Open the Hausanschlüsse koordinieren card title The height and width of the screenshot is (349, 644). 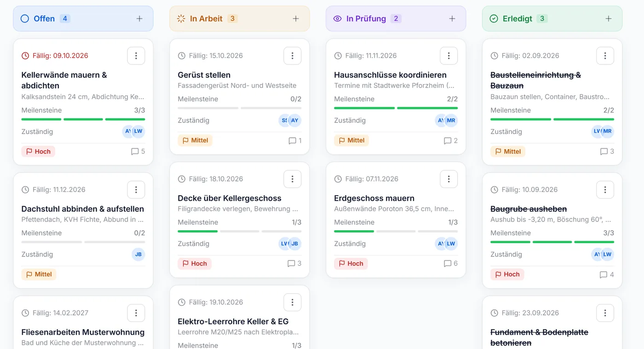coord(391,75)
